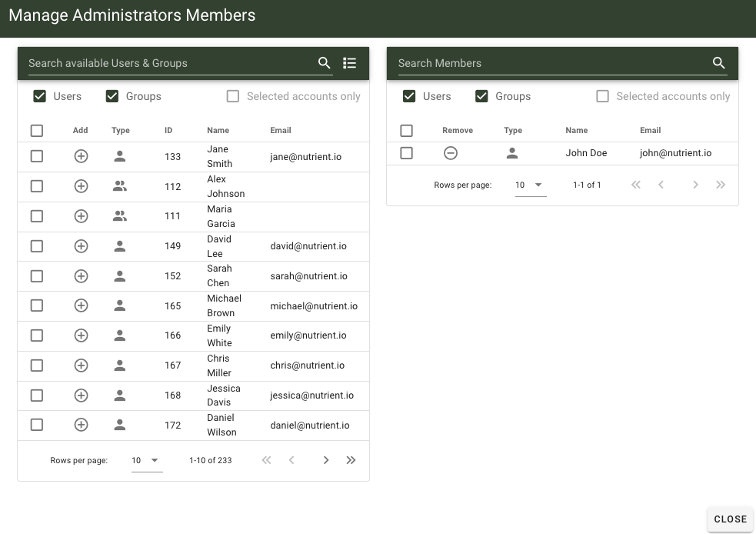The image size is (756, 534).
Task: Open the Rows per page dropdown for available users
Action: click(x=145, y=460)
